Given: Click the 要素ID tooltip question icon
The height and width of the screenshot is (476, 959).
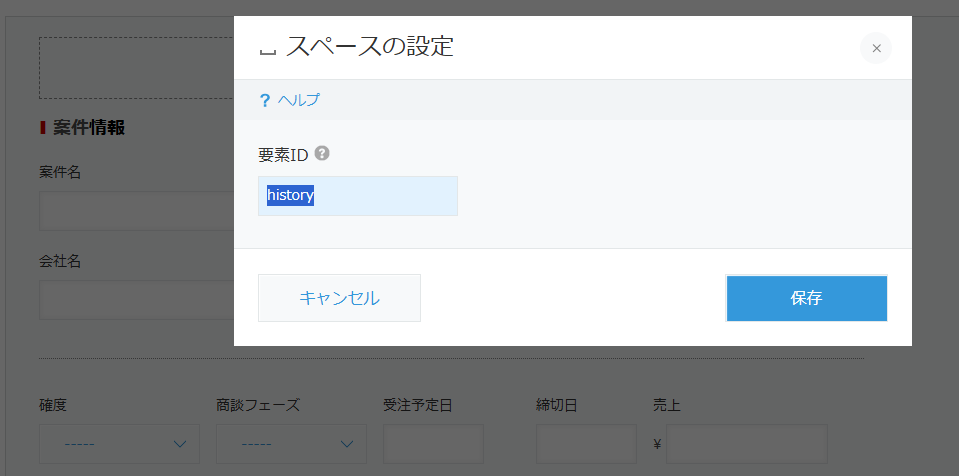Looking at the screenshot, I should point(322,154).
